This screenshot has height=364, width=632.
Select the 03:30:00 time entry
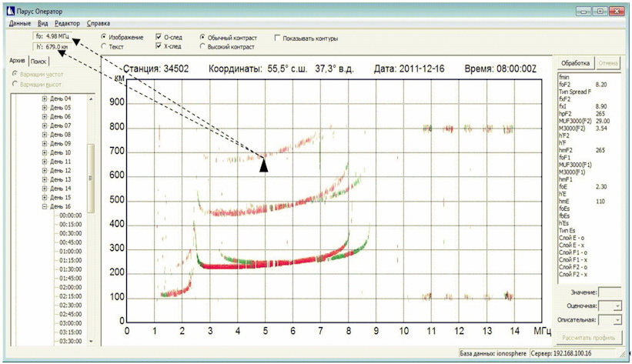71,341
